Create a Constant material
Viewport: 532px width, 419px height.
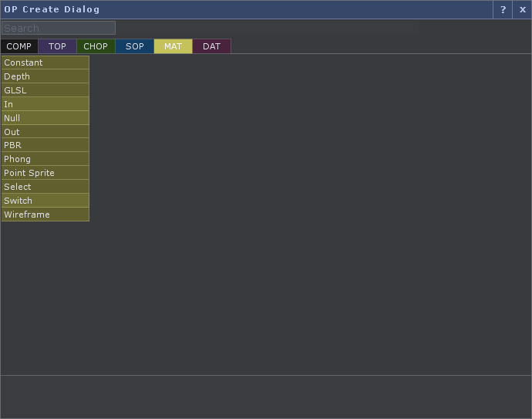coord(45,63)
